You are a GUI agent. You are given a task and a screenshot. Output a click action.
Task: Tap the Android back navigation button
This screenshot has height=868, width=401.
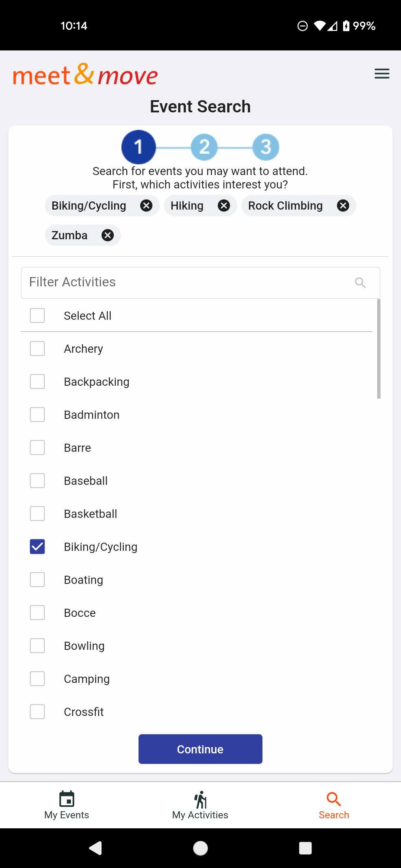tap(95, 848)
